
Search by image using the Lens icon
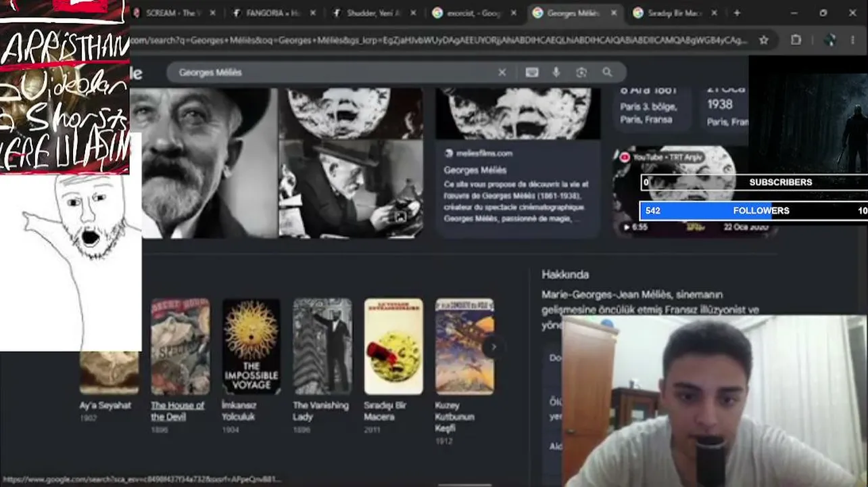(581, 72)
